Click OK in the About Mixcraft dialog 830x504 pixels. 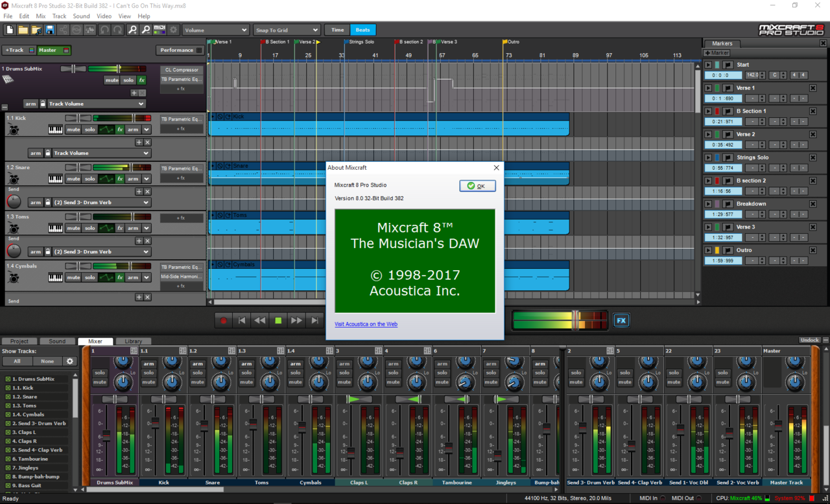pyautogui.click(x=477, y=186)
